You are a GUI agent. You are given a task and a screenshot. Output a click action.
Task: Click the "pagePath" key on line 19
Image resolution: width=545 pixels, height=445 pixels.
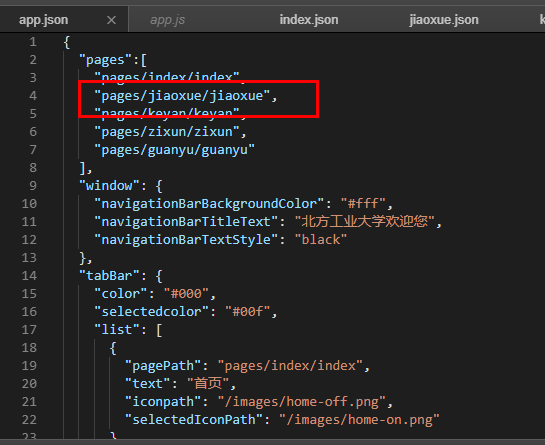pos(163,366)
